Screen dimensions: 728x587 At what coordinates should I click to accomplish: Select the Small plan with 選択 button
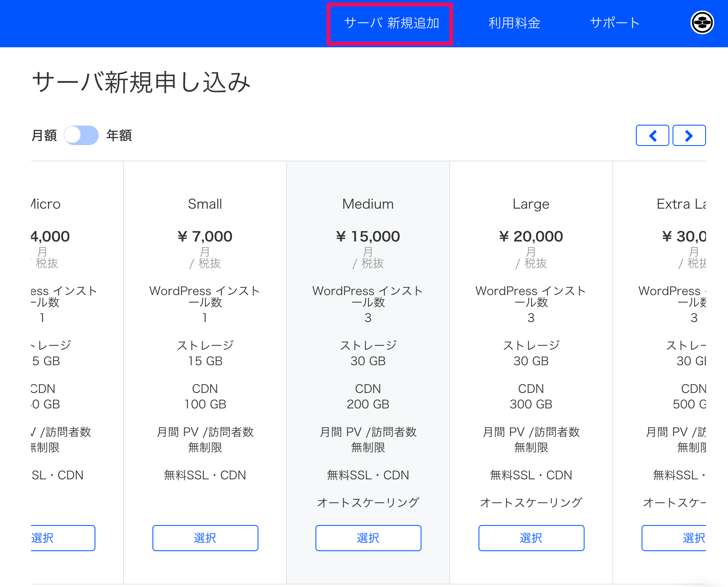[x=205, y=538]
